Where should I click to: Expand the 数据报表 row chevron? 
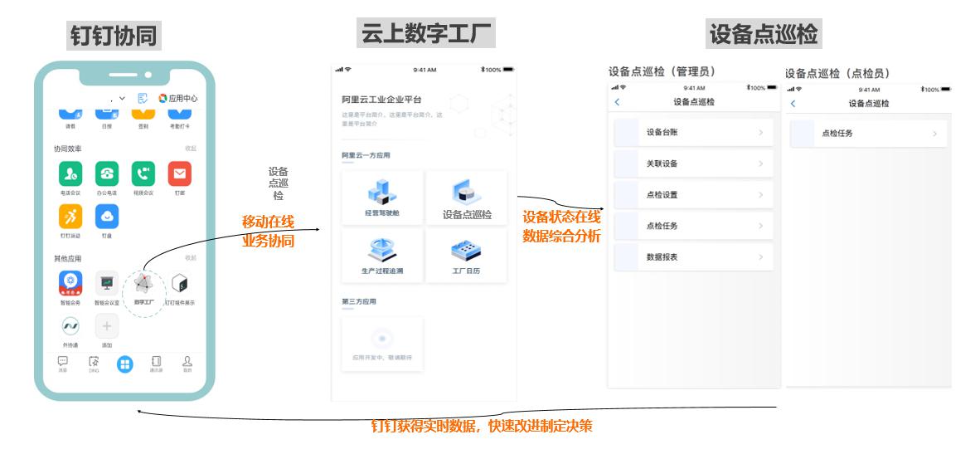pos(760,257)
